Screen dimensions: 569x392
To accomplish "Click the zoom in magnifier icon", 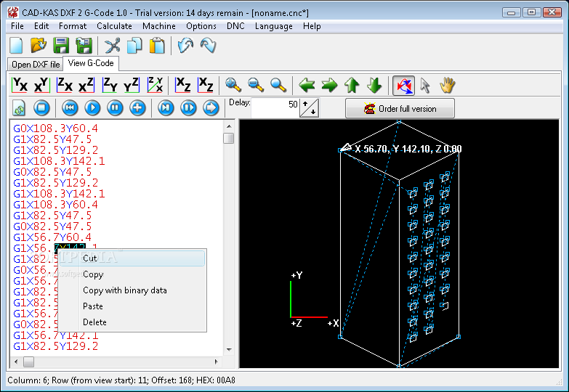I will point(233,85).
